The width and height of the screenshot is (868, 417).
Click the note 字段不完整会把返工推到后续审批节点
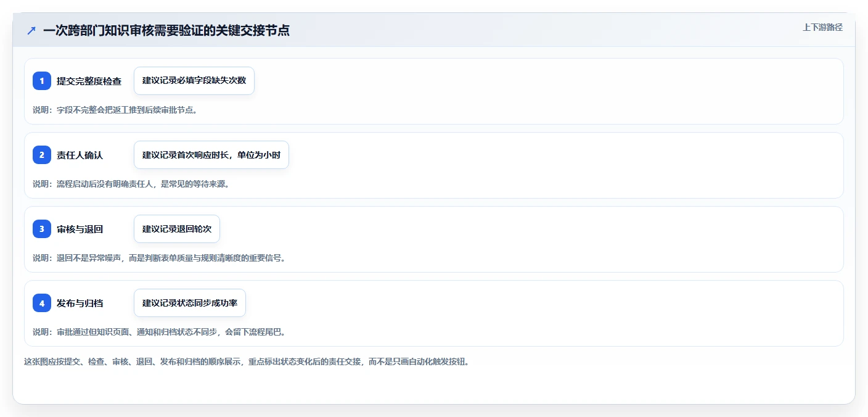point(115,110)
